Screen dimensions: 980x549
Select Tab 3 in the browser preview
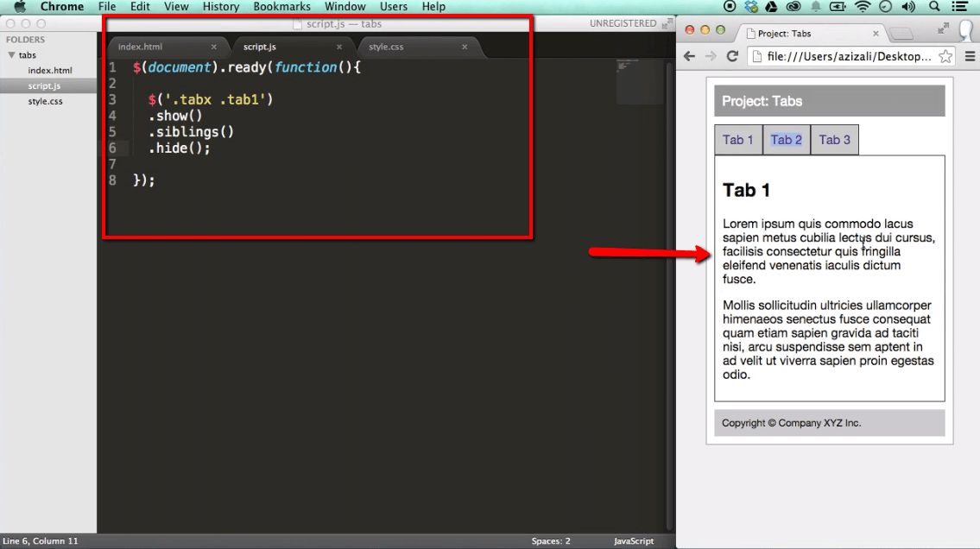(x=834, y=139)
